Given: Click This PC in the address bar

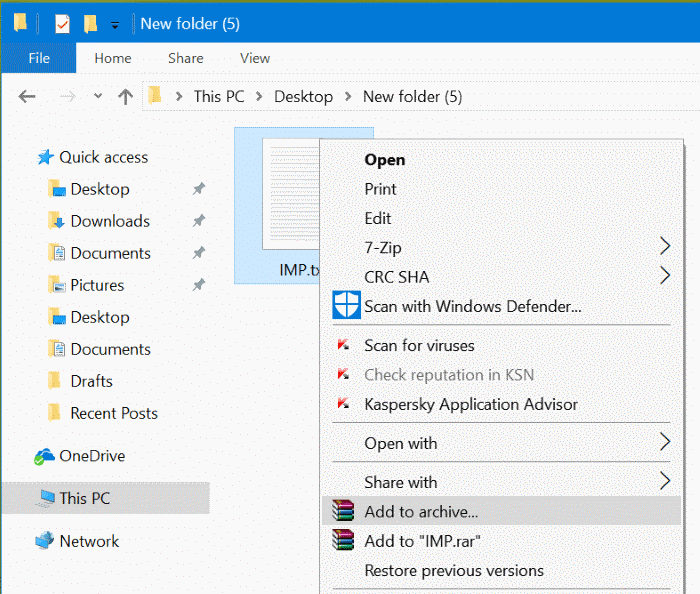Looking at the screenshot, I should pos(219,96).
